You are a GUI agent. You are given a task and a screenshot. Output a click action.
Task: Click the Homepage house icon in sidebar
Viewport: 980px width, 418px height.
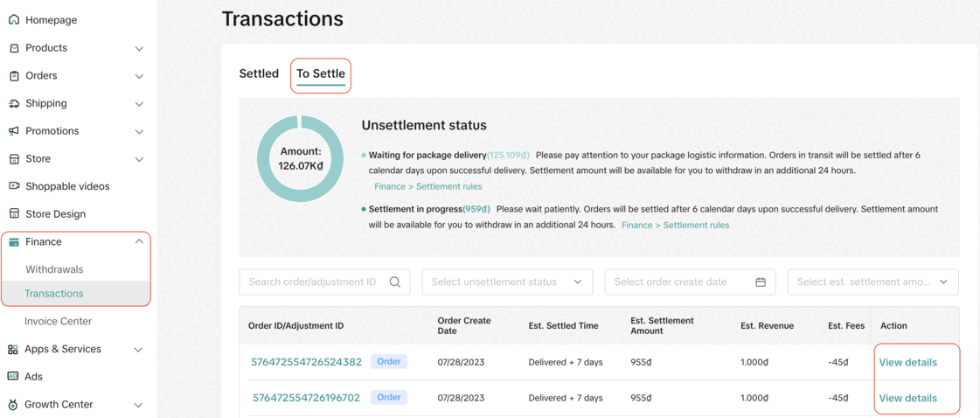coord(14,19)
